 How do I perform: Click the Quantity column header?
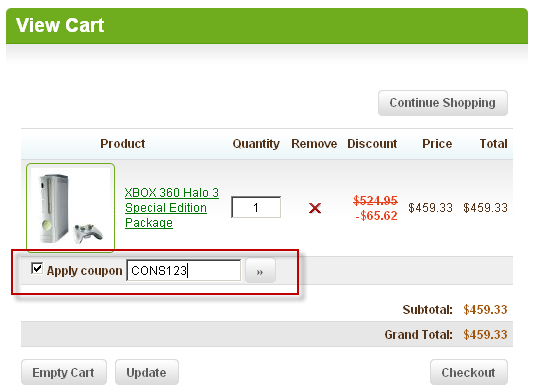tap(256, 144)
